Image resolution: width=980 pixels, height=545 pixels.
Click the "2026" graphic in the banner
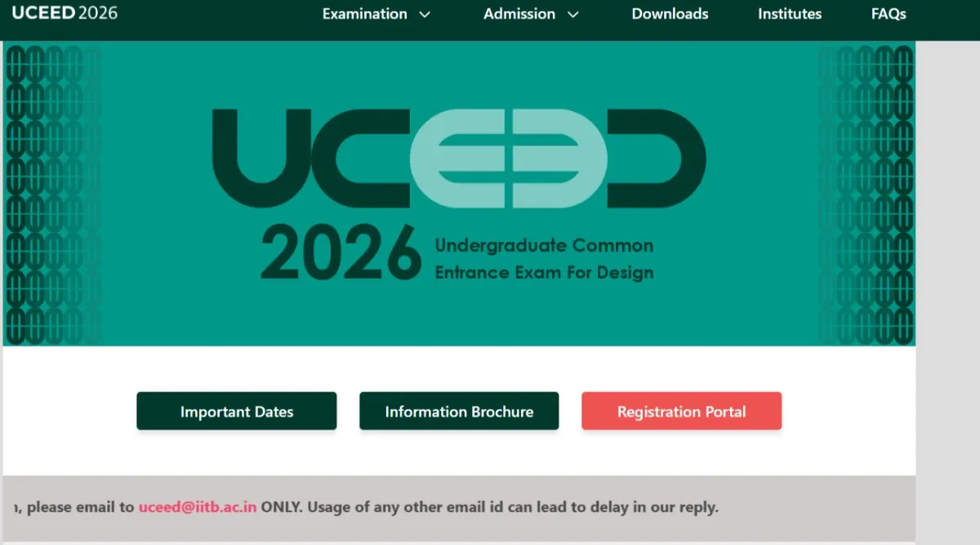point(341,249)
